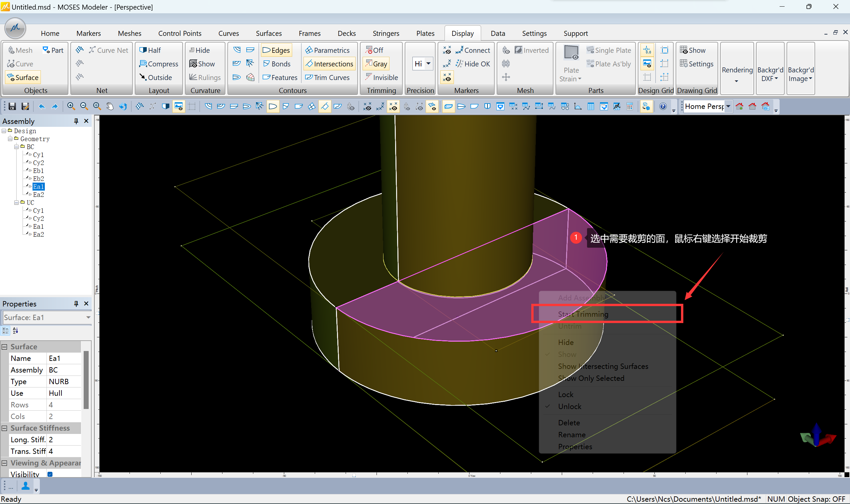This screenshot has width=850, height=504.
Task: Open the Hi precision dropdown
Action: click(428, 63)
